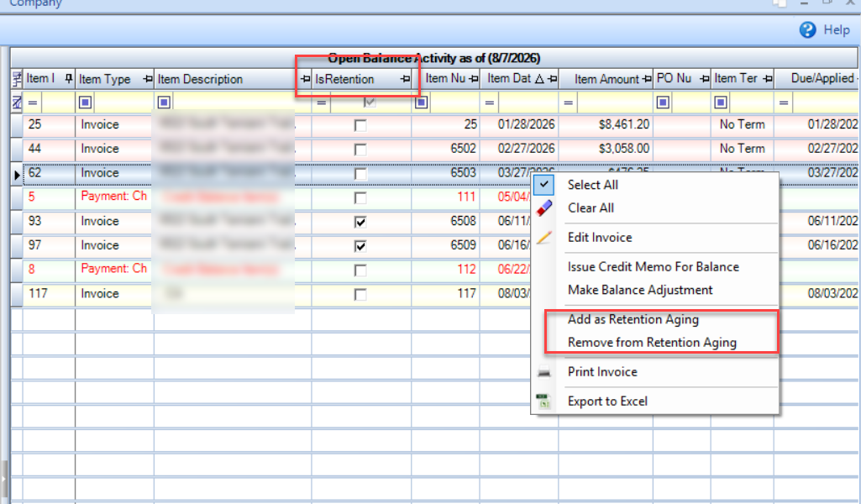Click the Help link text

point(837,29)
